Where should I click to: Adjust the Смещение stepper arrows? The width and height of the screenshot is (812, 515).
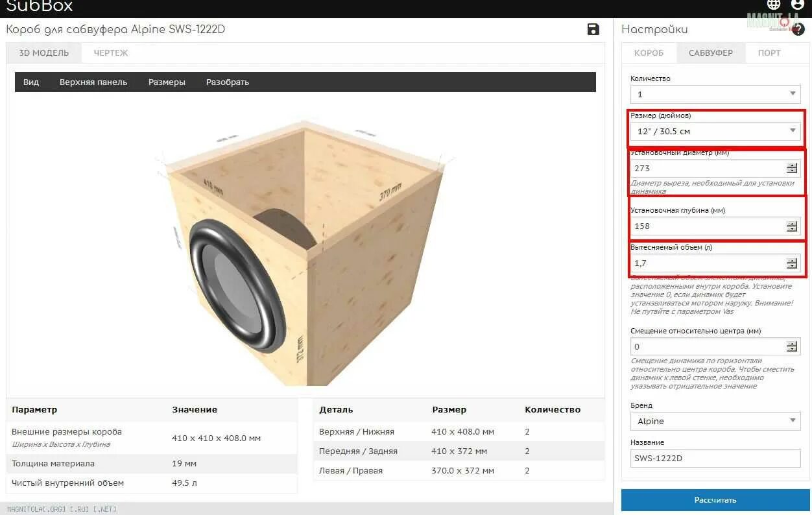pyautogui.click(x=791, y=346)
